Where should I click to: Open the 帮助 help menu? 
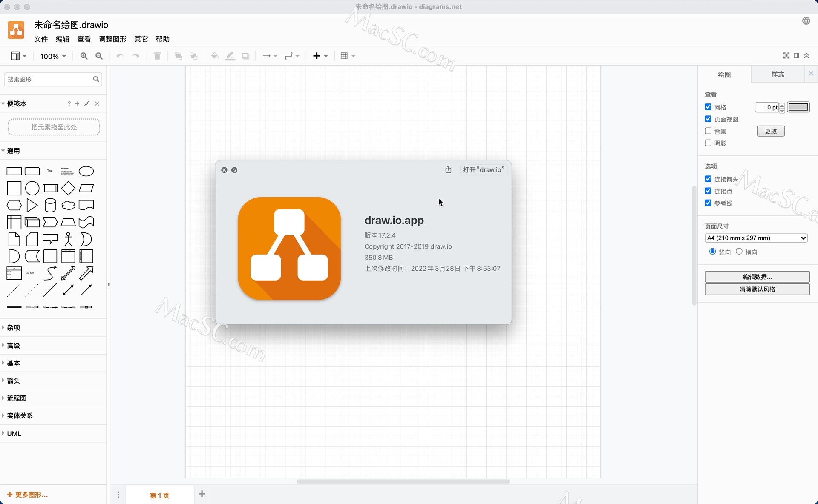click(163, 39)
